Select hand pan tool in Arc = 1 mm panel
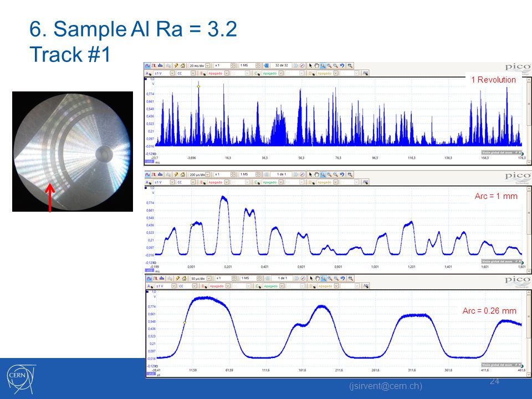Viewport: 532px width, 399px height. coord(316,175)
